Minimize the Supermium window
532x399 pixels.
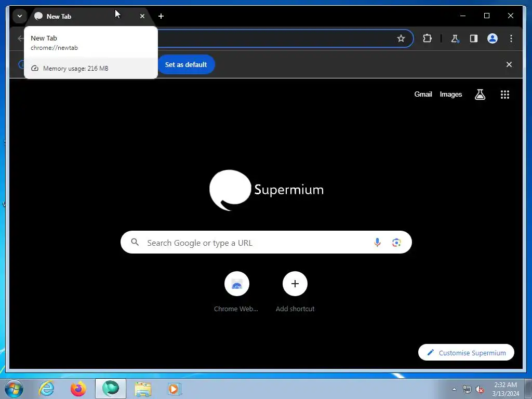(x=463, y=16)
